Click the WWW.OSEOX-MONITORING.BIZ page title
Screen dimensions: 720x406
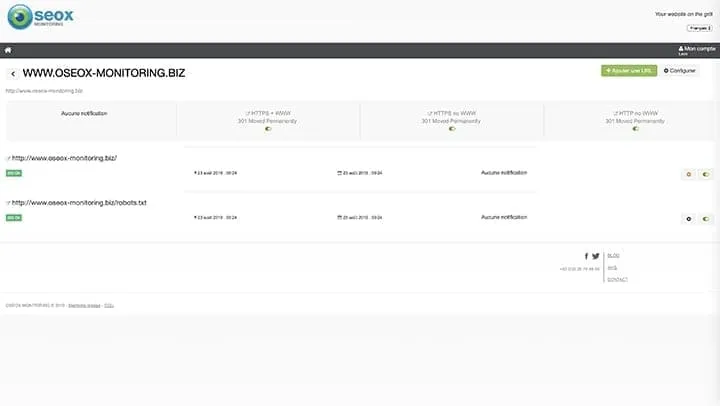104,73
